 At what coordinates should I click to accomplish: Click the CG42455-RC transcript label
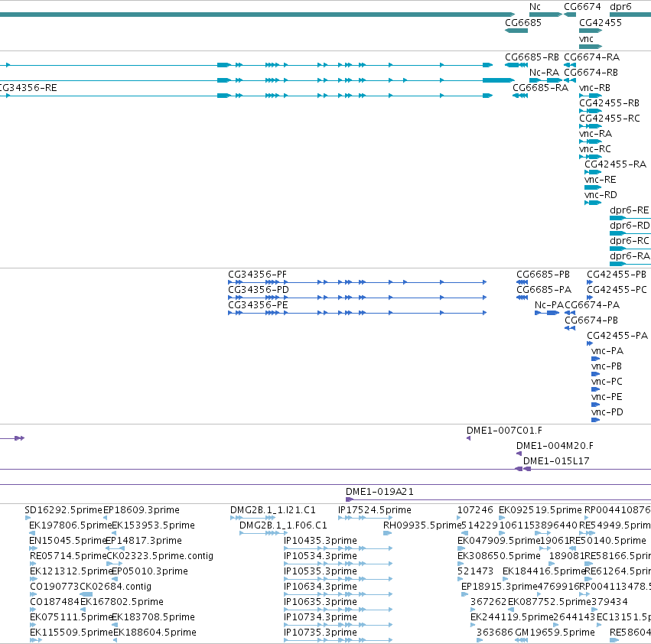[610, 119]
